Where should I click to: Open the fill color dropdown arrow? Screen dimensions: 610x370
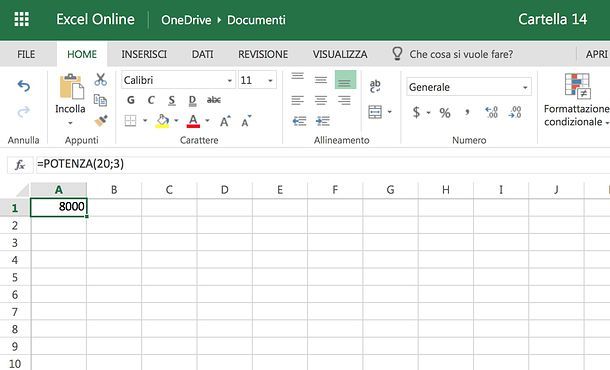(176, 121)
